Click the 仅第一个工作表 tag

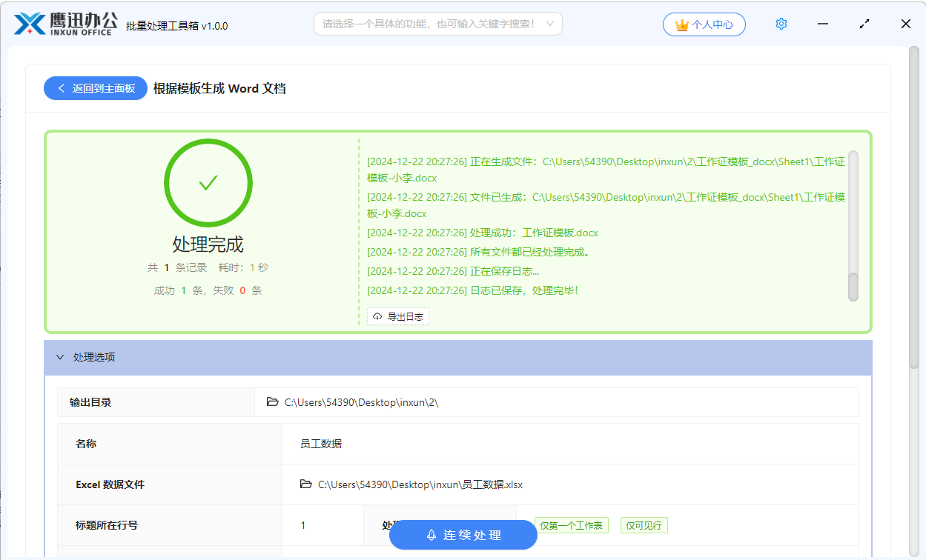click(571, 525)
